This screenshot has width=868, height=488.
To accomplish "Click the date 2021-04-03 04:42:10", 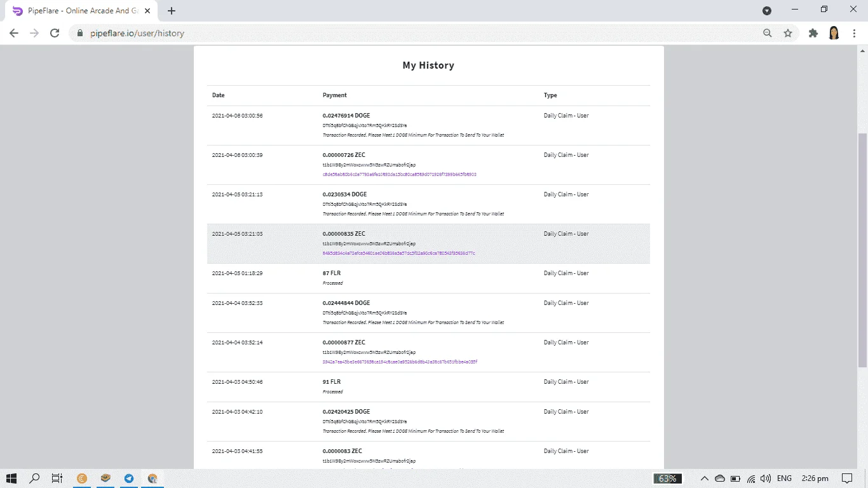I will 237,412.
